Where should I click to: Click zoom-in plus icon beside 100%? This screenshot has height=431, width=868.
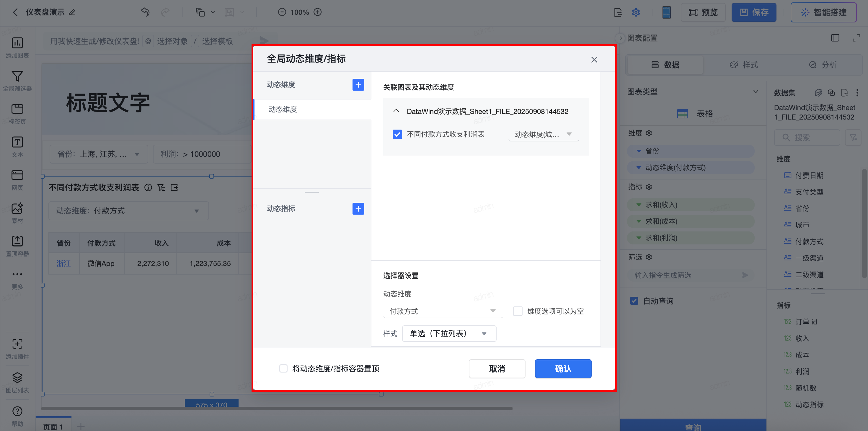click(x=317, y=12)
